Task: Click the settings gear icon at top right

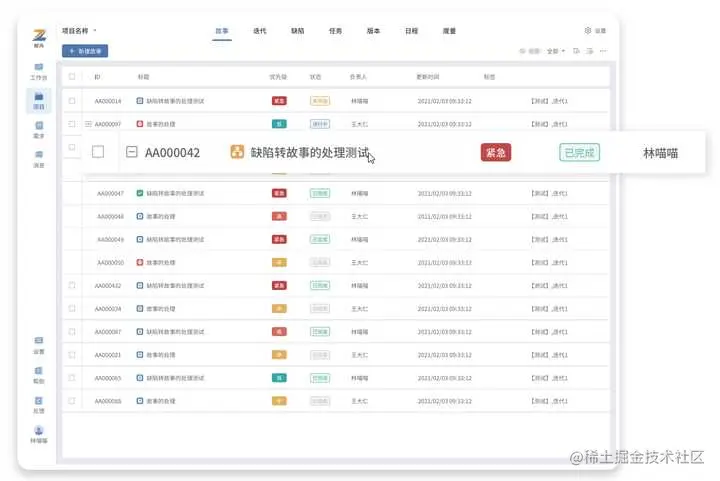Action: point(588,30)
